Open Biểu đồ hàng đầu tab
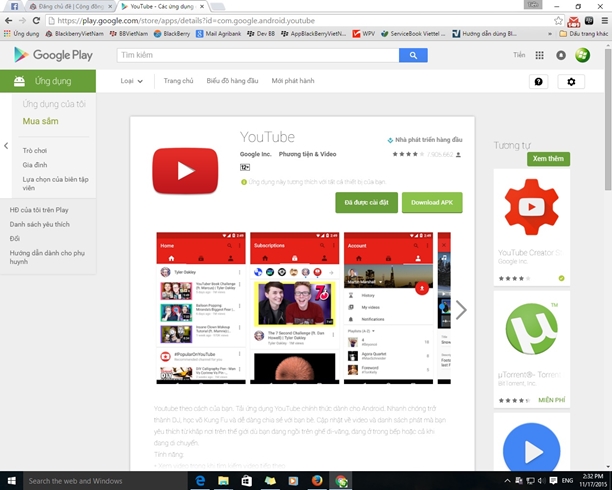 click(232, 81)
